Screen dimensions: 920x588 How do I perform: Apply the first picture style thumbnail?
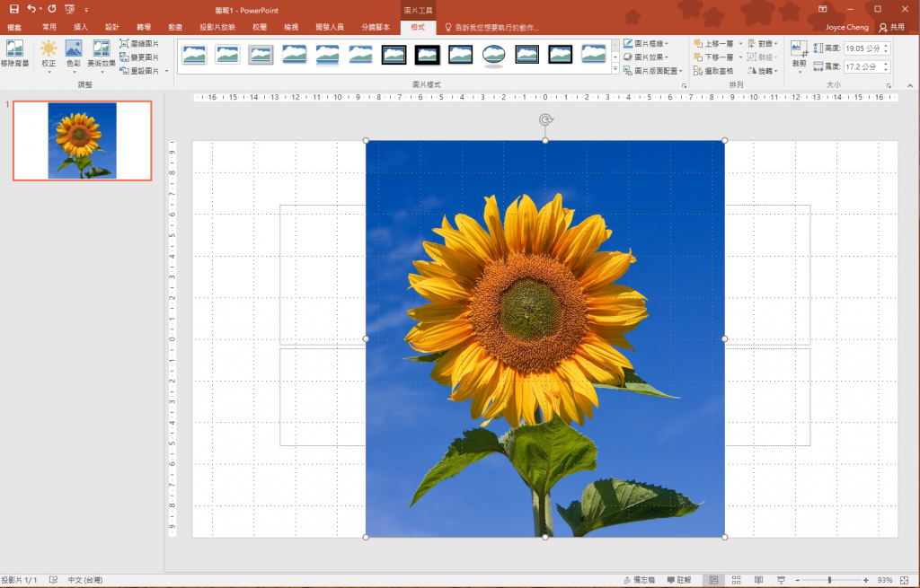194,55
